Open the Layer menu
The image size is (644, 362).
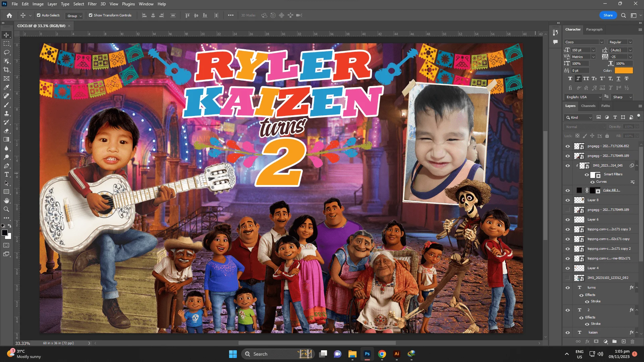point(52,4)
